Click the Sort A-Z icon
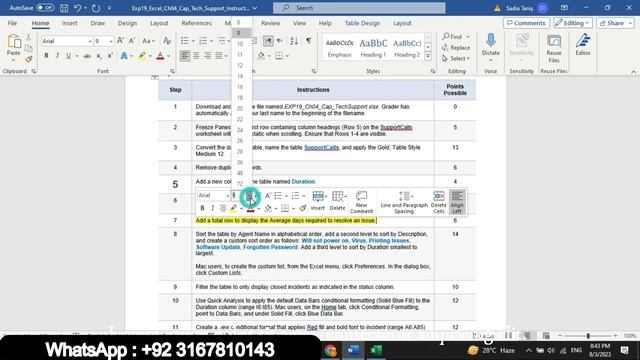 (294, 41)
